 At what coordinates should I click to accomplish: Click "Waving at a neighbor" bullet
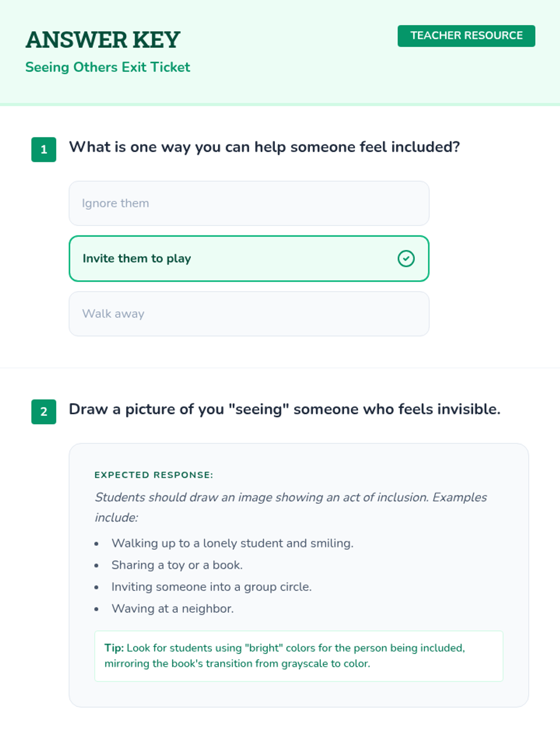click(x=173, y=609)
